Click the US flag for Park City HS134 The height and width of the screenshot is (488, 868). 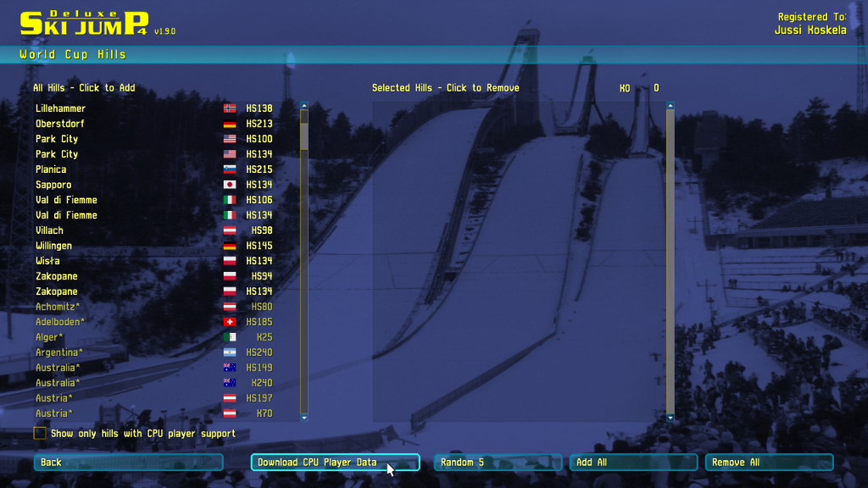[230, 154]
